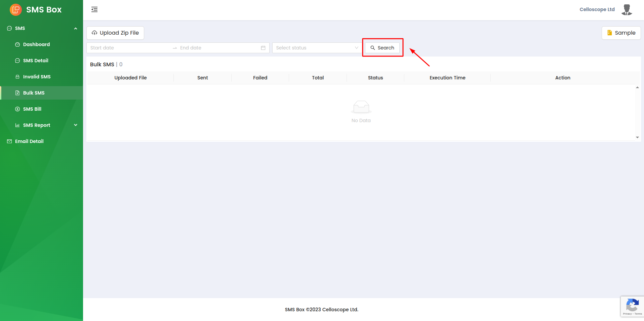This screenshot has width=644, height=321.
Task: Expand the SMS Report submenu
Action: tap(76, 125)
